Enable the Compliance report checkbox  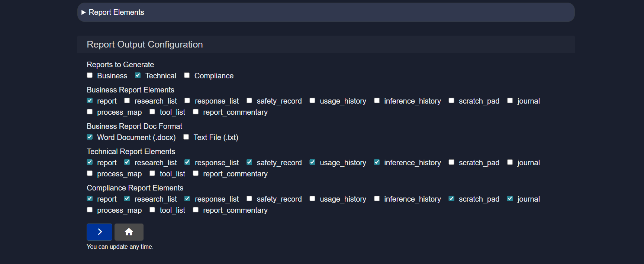(187, 75)
